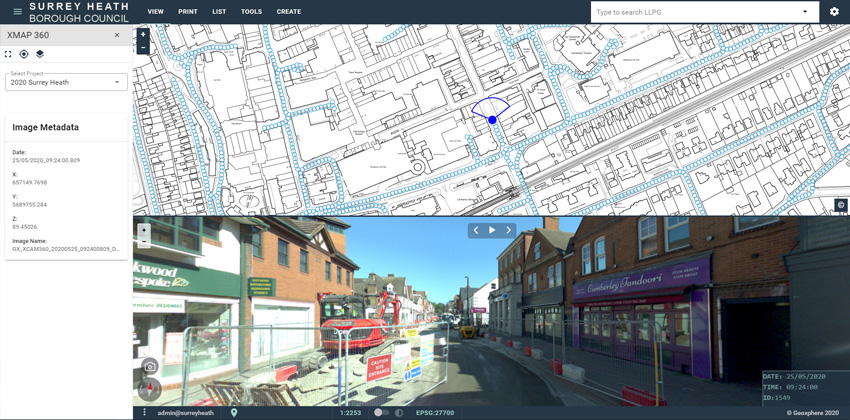Open the map attribution icon
Screen dimensions: 850x420
click(x=841, y=205)
